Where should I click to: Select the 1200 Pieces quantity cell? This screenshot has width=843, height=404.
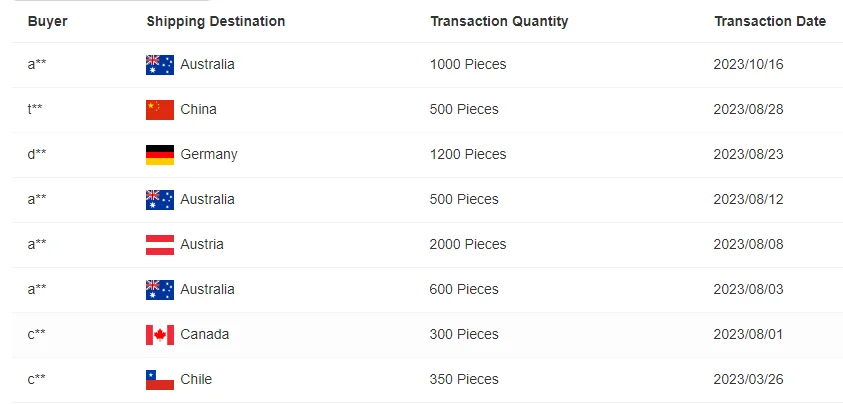click(468, 155)
